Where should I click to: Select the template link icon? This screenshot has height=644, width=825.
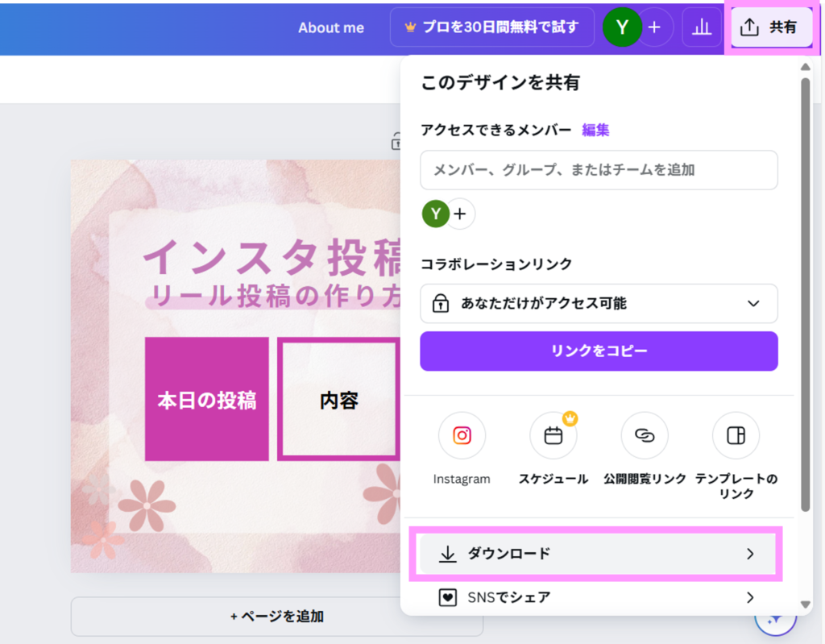tap(736, 436)
